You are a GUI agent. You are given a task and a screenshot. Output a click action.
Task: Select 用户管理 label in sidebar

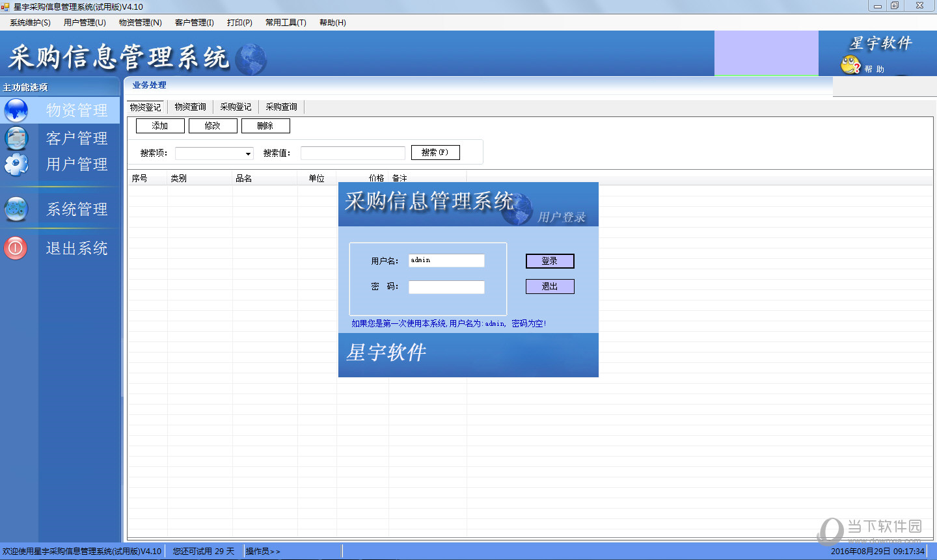(77, 164)
